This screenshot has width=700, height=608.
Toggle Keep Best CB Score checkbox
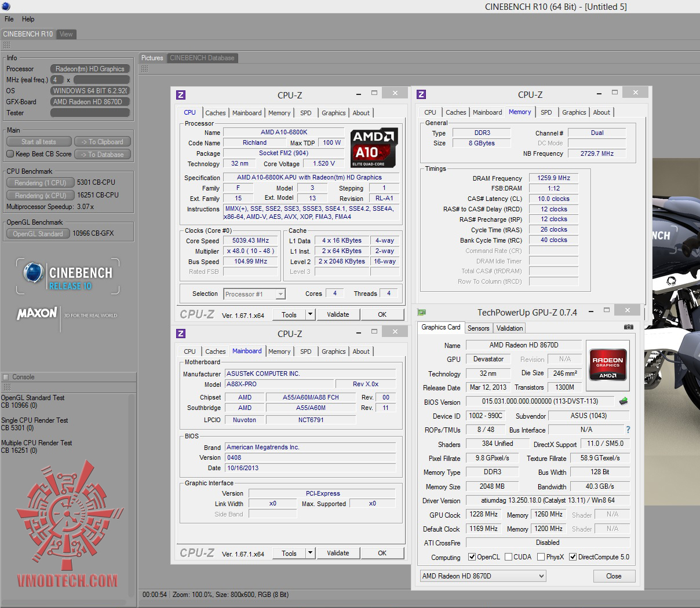click(10, 154)
